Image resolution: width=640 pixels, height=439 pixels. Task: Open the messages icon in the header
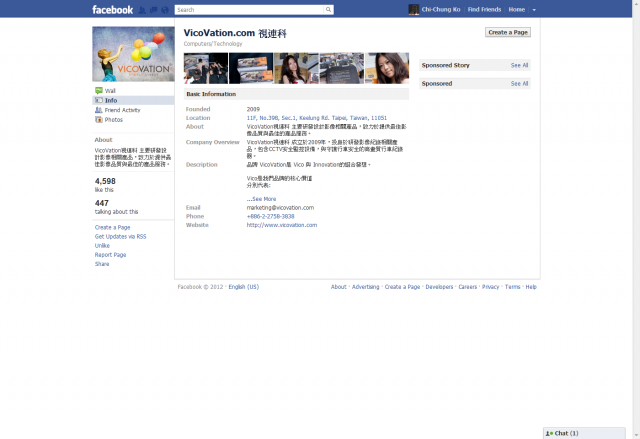(153, 10)
